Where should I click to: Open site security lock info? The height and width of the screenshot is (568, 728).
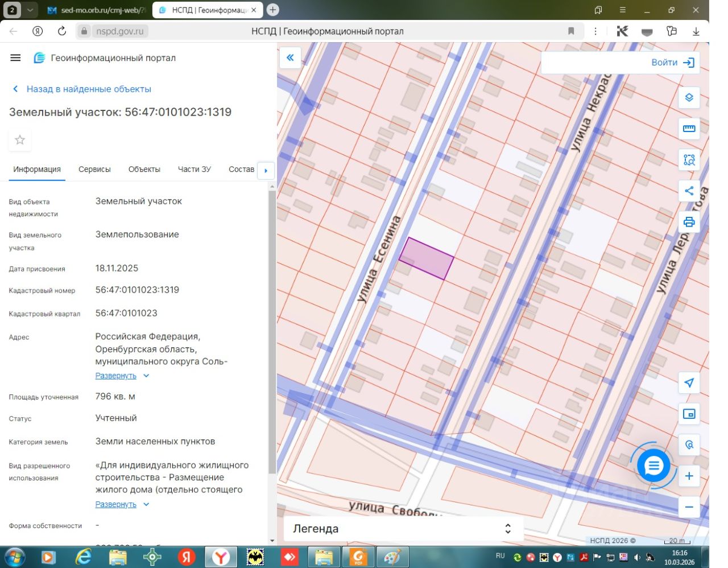tap(84, 31)
